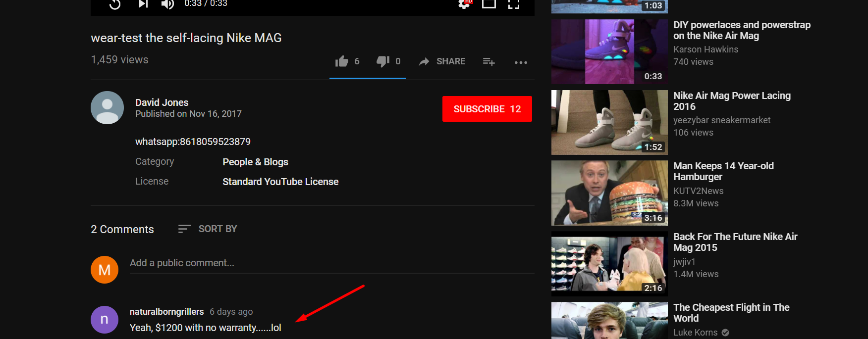This screenshot has width=868, height=339.
Task: Open 'DIY powerlaces and powerstrap' title
Action: pyautogui.click(x=742, y=30)
